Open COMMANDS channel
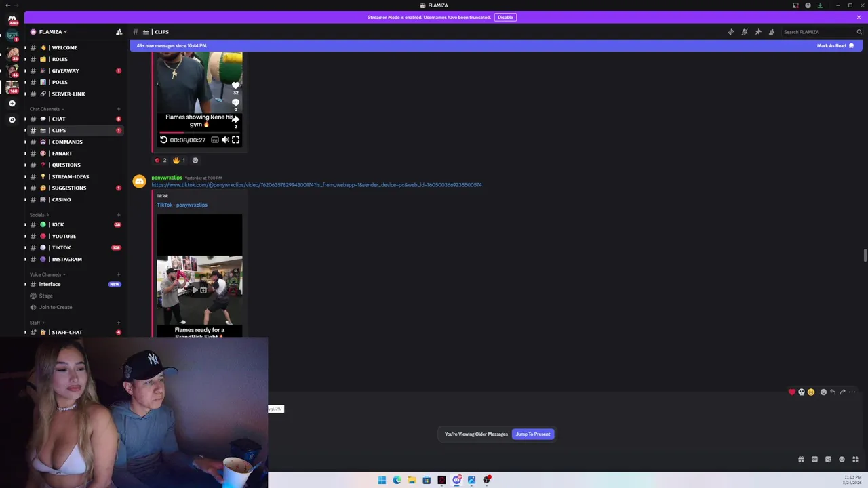This screenshot has height=488, width=868. coord(75,142)
